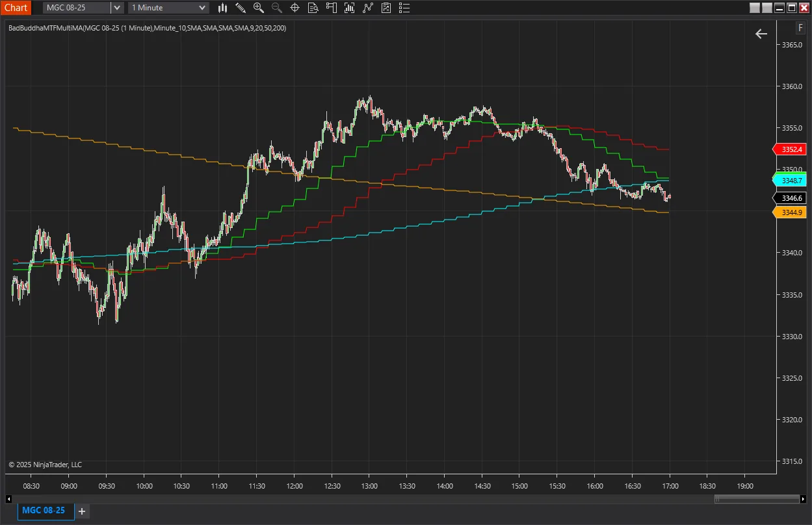
Task: Open the candlestick chart style icon
Action: coord(223,8)
